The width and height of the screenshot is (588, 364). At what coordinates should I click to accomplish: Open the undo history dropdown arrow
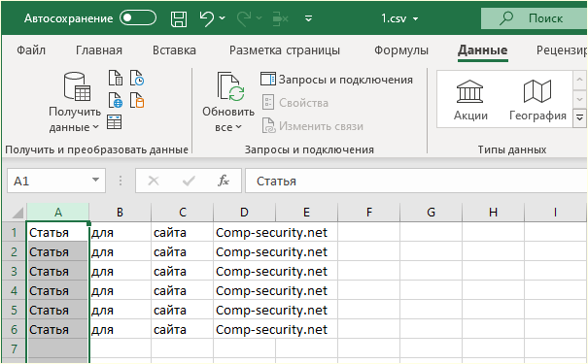click(223, 18)
